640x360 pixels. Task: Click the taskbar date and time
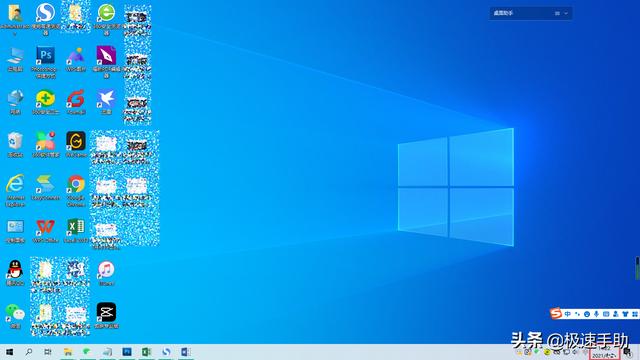[x=604, y=353]
